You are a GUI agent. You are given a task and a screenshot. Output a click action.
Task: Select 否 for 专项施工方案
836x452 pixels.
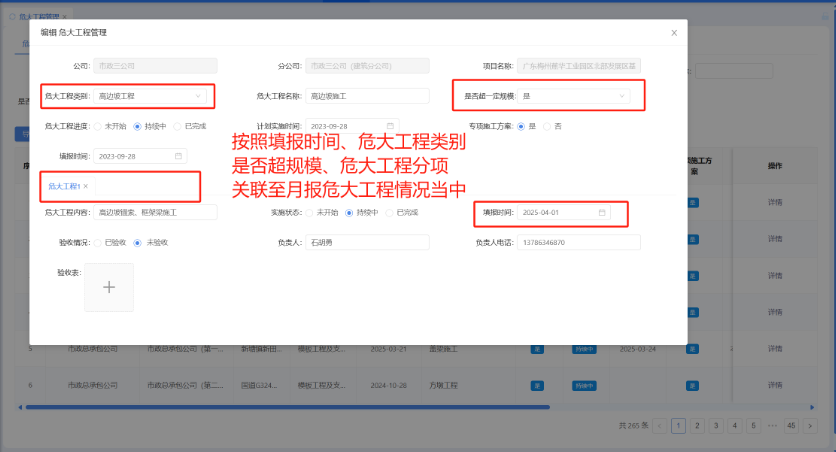pos(547,126)
